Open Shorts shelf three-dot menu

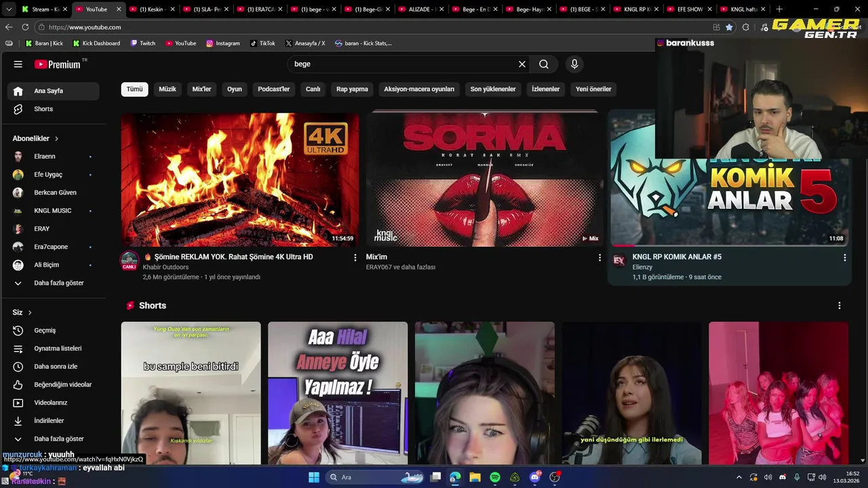[x=839, y=306]
